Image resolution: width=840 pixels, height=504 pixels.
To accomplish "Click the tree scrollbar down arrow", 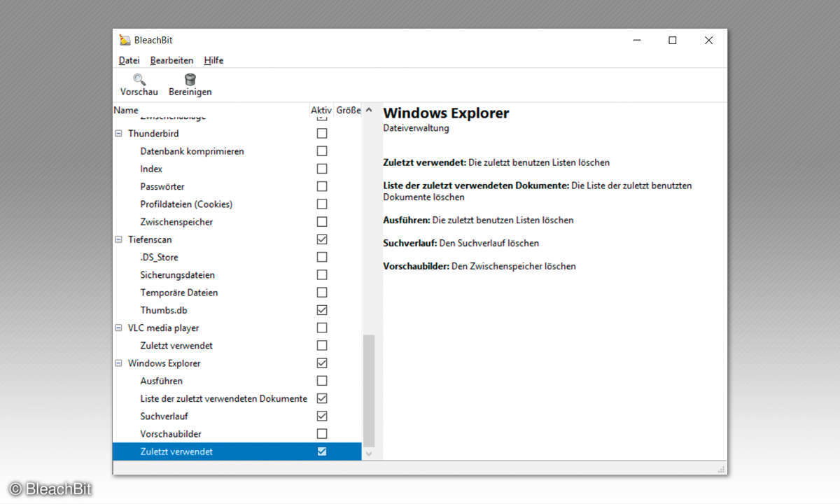I will coord(369,454).
